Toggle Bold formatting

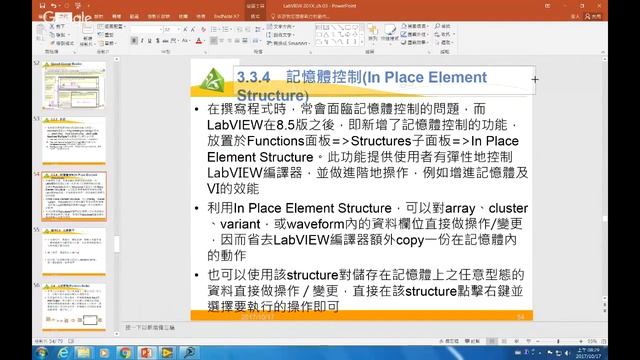coord(134,41)
